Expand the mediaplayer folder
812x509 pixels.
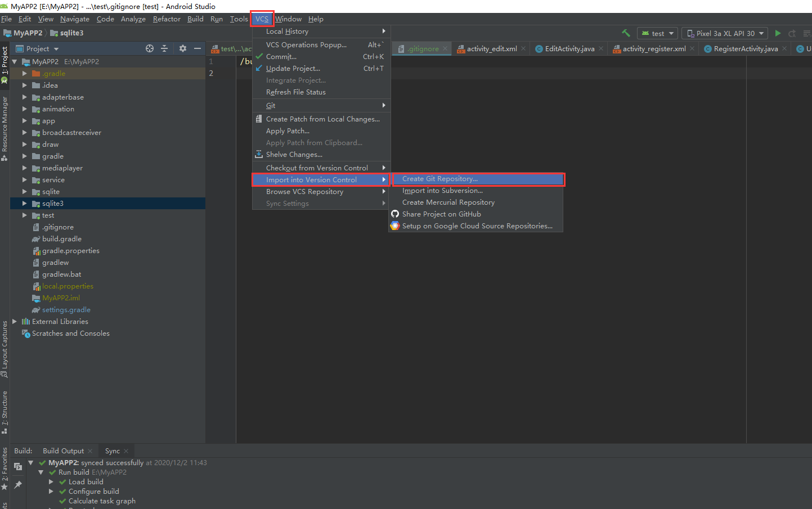(x=24, y=168)
